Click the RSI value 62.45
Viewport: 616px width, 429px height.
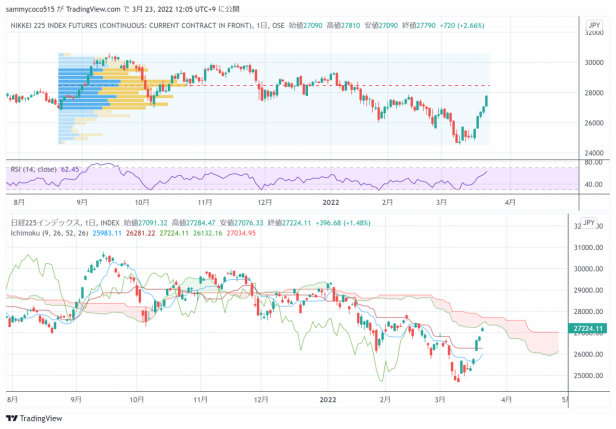coord(70,169)
